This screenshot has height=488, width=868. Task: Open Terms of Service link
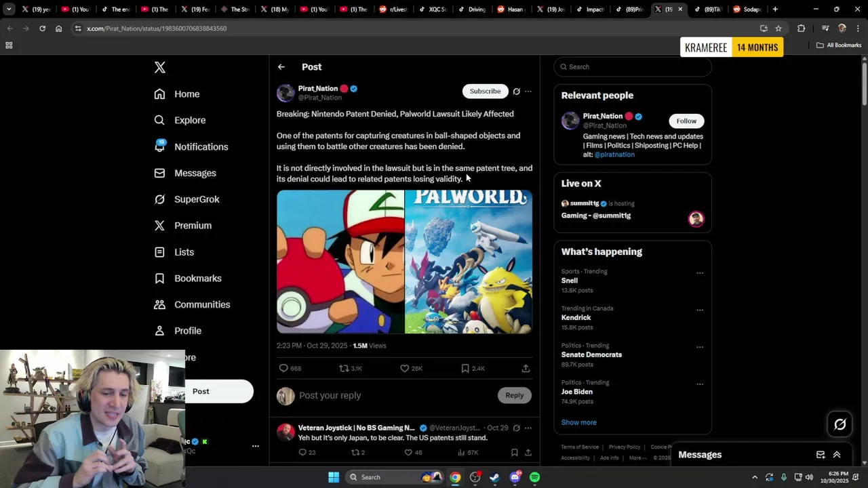coord(580,447)
